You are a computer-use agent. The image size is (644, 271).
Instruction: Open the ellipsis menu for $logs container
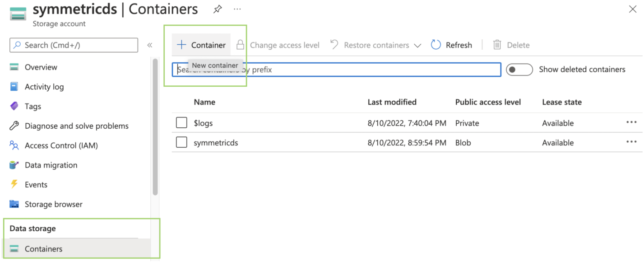(631, 122)
